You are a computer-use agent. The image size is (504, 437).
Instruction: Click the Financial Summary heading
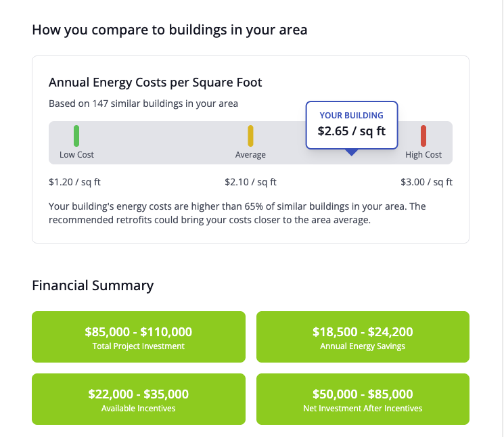(93, 285)
